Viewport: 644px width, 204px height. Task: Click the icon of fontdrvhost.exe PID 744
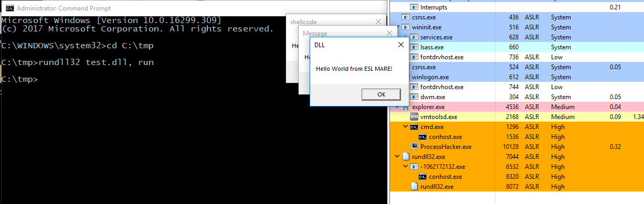tap(414, 87)
